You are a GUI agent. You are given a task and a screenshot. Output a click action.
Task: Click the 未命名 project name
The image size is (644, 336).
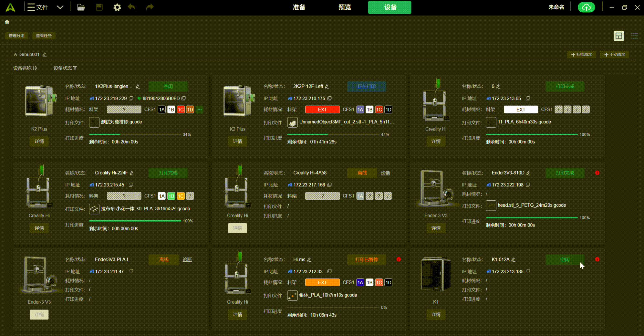point(556,7)
